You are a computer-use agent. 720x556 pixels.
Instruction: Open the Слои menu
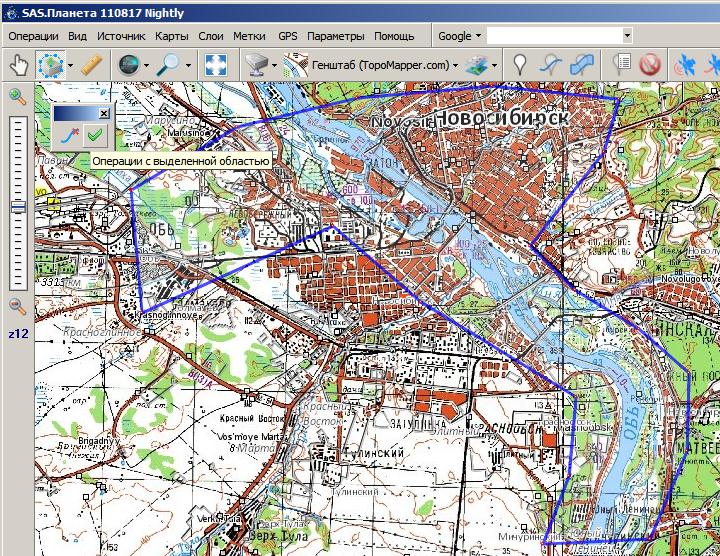tap(211, 36)
